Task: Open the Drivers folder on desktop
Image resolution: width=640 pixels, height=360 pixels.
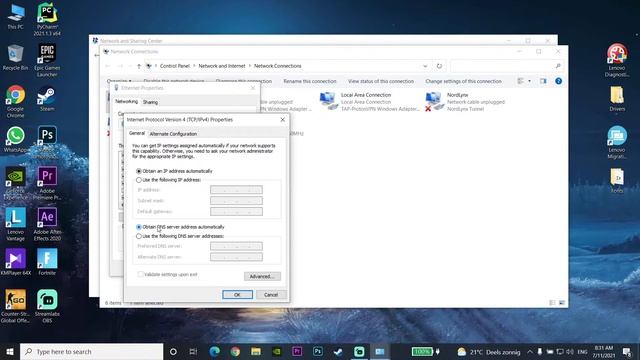Action: pos(617,99)
